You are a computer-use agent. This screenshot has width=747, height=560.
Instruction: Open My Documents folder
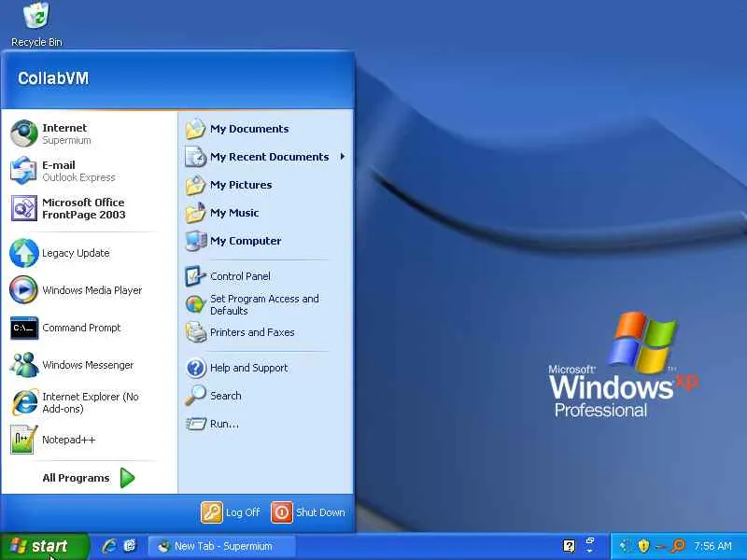tap(265, 129)
